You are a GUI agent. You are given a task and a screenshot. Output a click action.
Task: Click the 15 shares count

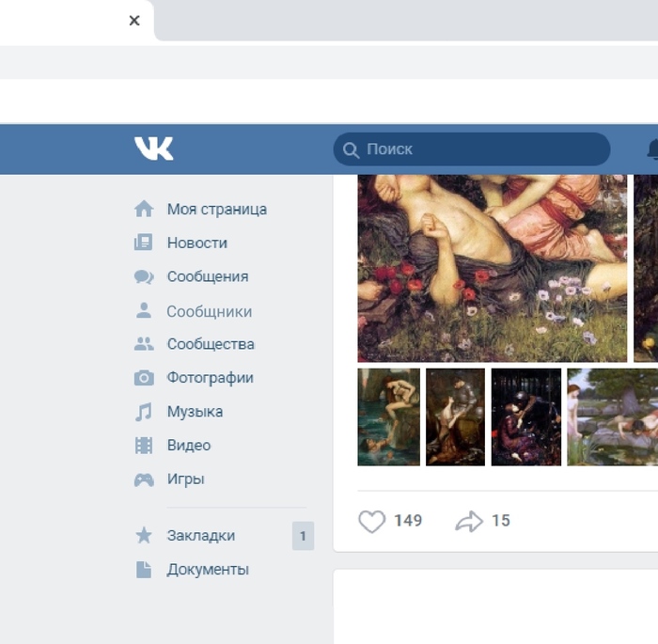tap(501, 521)
